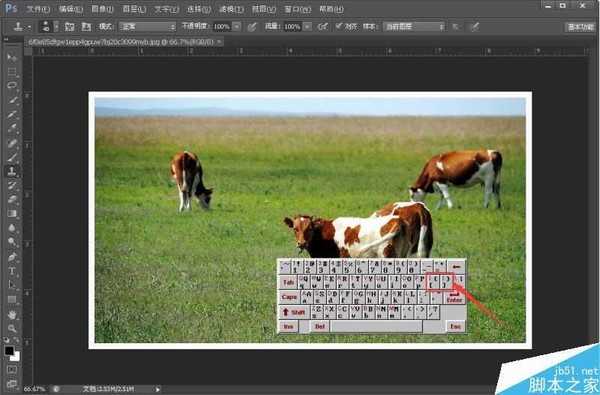Click the Photoshop Ps logo icon

coord(11,8)
